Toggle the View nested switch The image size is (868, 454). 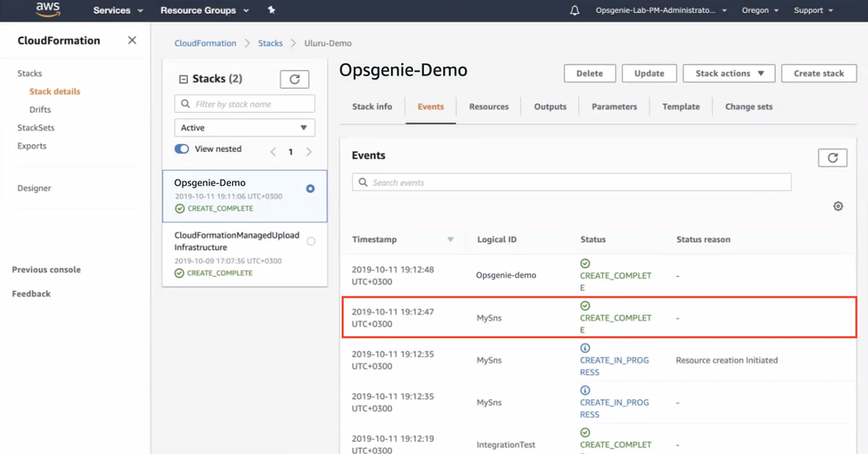pos(182,149)
